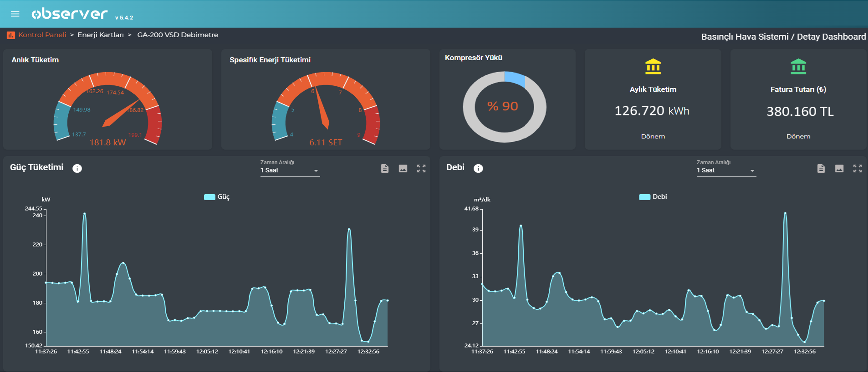Open Enerji Kartları breadcrumb
The width and height of the screenshot is (868, 372).
(x=100, y=35)
